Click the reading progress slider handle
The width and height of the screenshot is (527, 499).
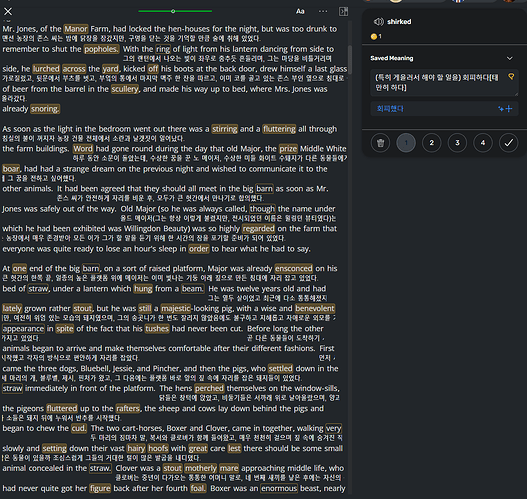173,11
